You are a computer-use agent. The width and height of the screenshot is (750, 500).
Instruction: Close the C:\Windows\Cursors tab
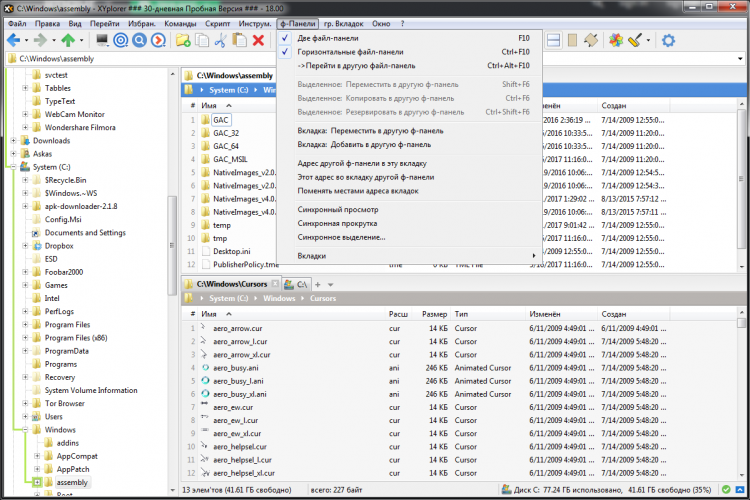pos(275,284)
